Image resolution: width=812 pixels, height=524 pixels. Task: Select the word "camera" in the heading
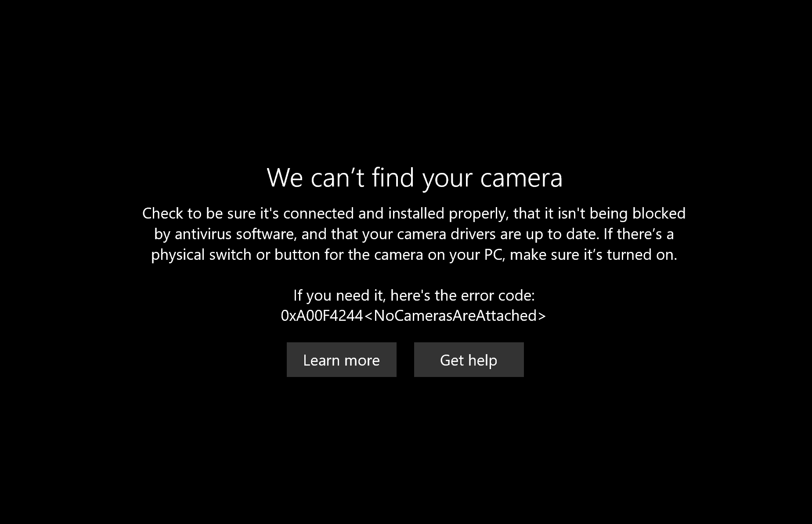click(x=521, y=178)
